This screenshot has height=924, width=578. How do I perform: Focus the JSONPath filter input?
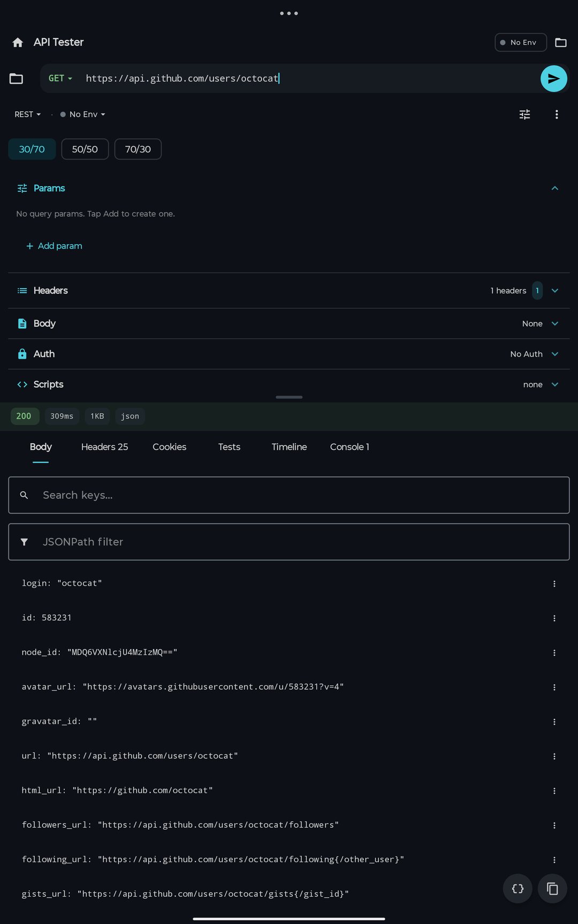click(x=289, y=542)
